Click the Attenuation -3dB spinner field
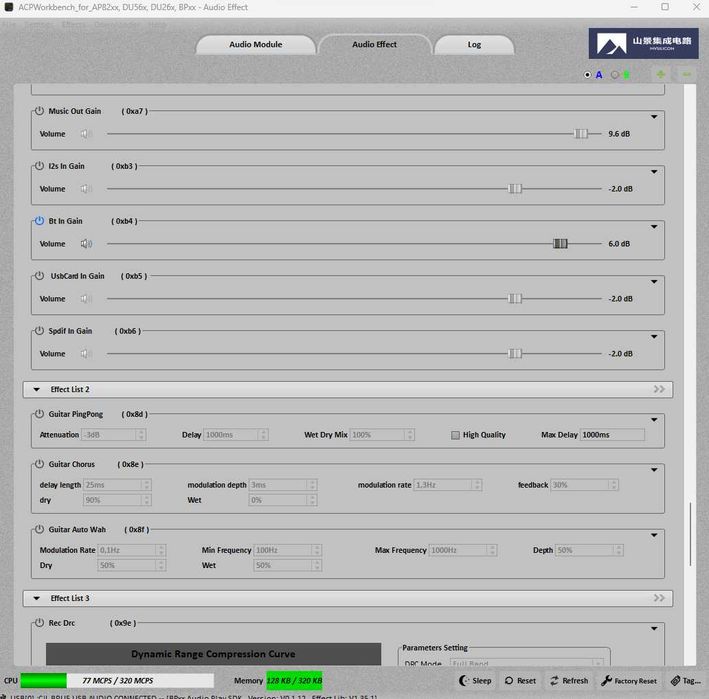 113,435
